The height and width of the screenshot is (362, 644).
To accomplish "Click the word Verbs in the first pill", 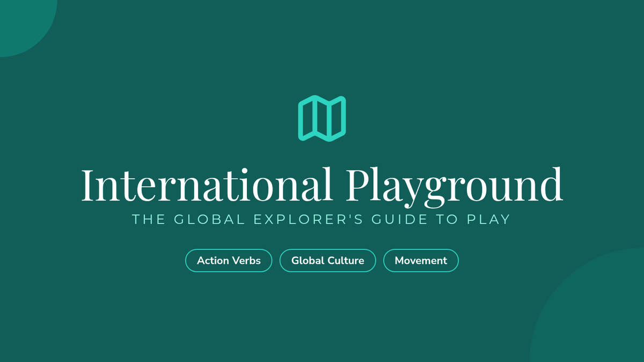I will 246,261.
